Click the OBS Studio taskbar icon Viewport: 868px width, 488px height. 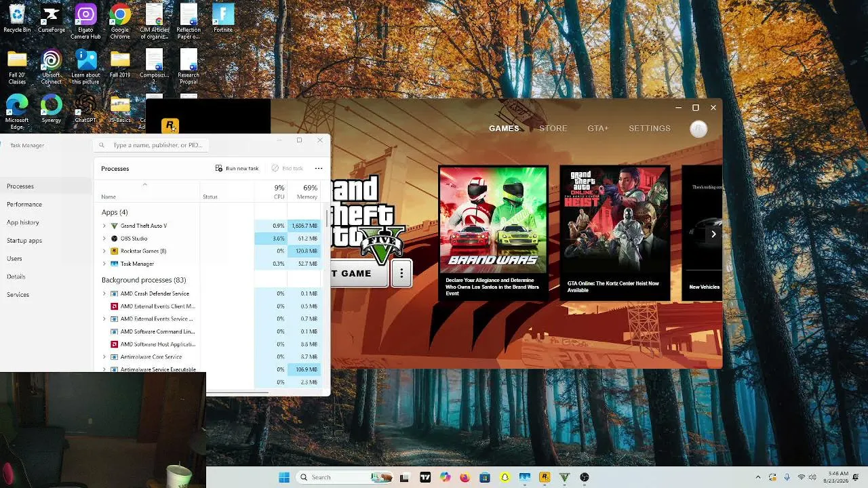tap(585, 477)
